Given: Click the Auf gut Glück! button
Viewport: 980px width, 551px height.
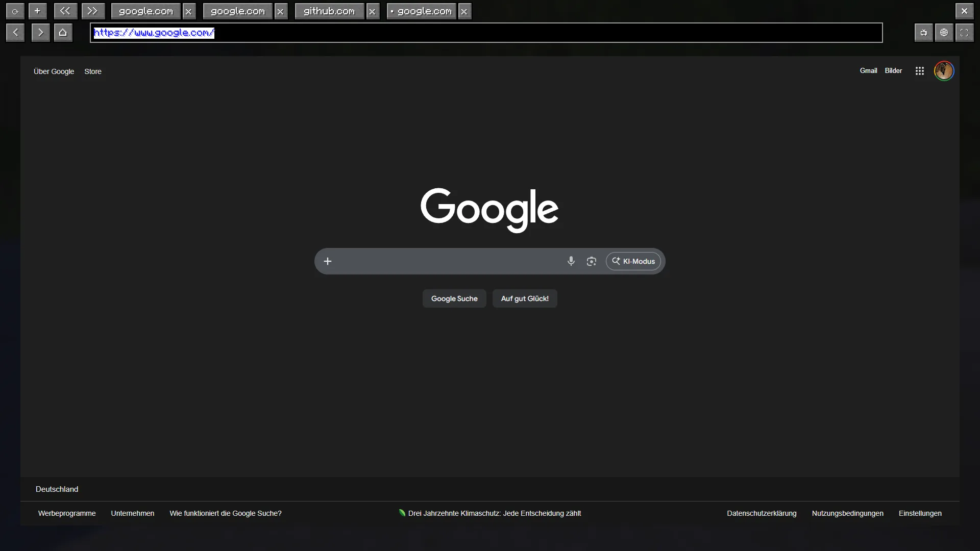Looking at the screenshot, I should [525, 298].
